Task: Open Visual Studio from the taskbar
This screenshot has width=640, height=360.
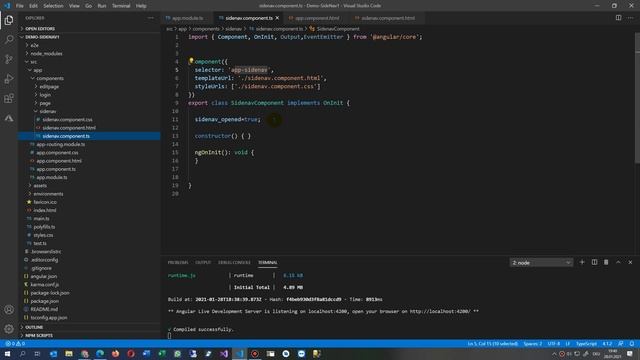Action: [x=224, y=353]
